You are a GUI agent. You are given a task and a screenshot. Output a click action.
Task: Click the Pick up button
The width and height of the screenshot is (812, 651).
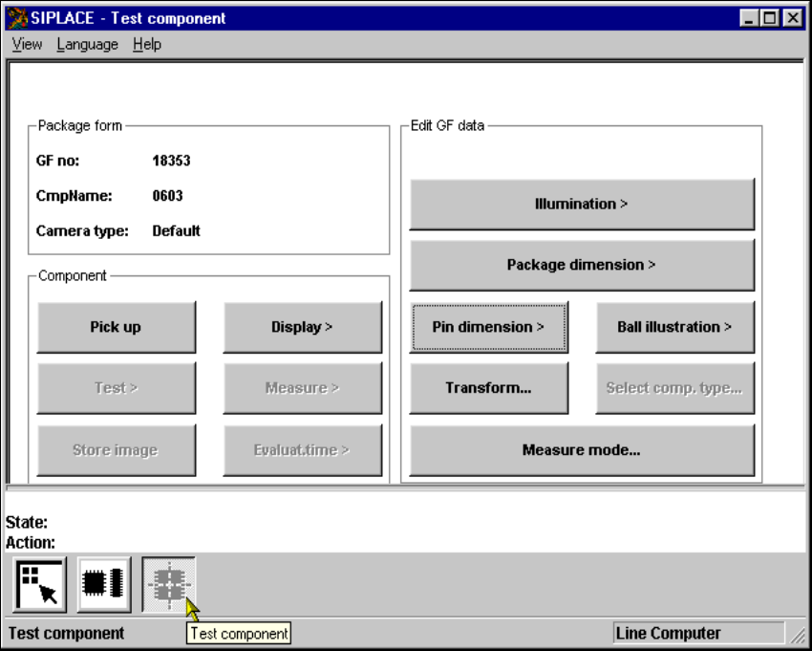(116, 327)
